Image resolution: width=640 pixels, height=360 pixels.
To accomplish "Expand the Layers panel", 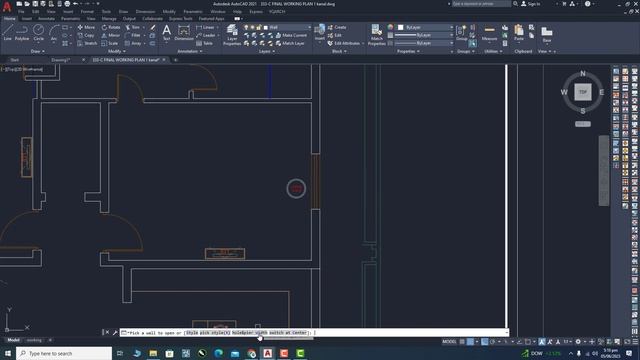I will (x=267, y=51).
